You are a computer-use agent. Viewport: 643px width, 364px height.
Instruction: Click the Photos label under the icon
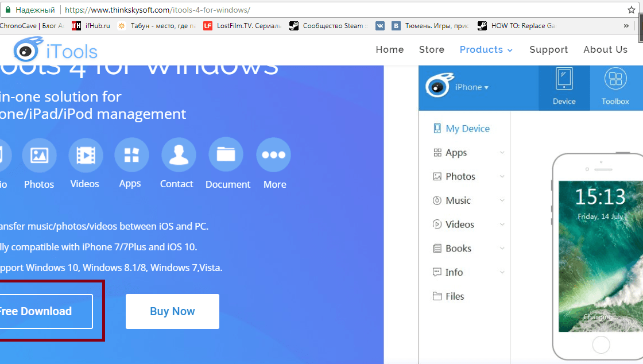[39, 184]
